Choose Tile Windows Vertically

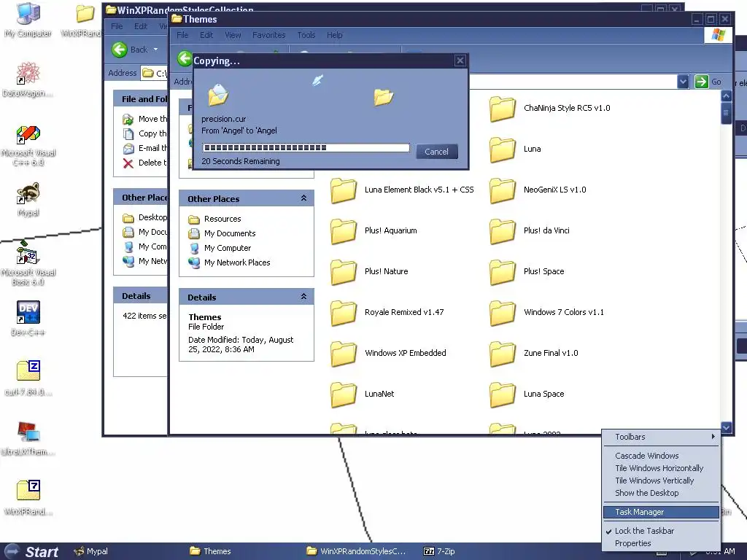[x=661, y=481]
